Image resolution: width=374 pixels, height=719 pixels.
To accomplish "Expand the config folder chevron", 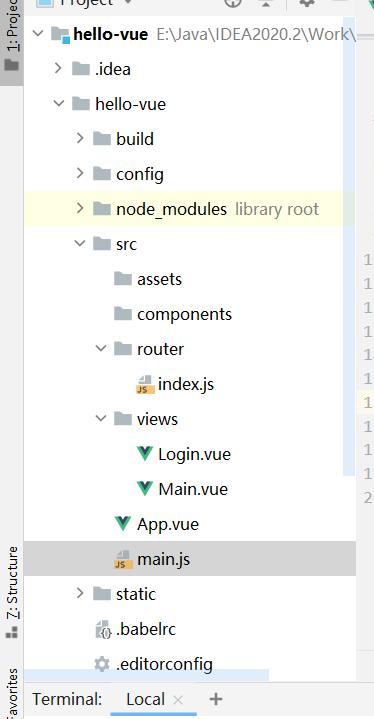I will point(80,173).
